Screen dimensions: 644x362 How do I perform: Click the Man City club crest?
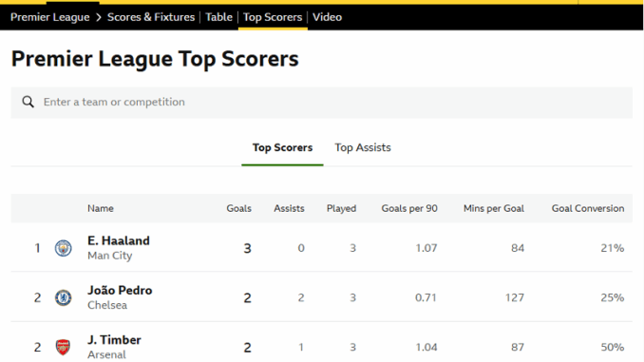pyautogui.click(x=64, y=248)
